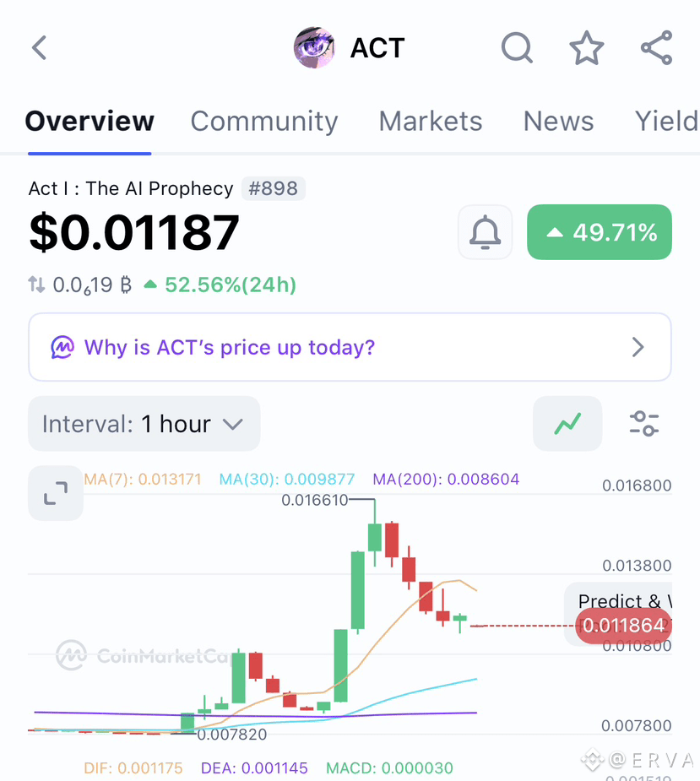Share ACT page with share icon

[x=657, y=48]
